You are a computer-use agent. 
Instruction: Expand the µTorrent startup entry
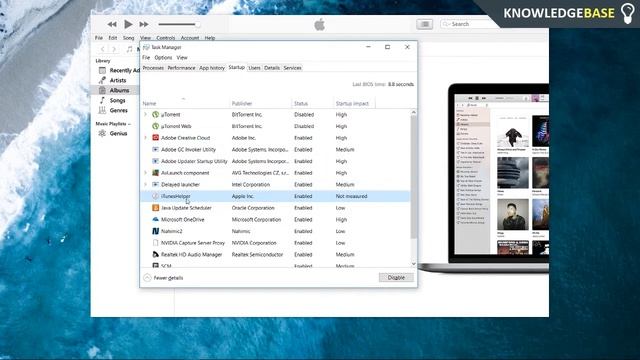click(x=146, y=115)
